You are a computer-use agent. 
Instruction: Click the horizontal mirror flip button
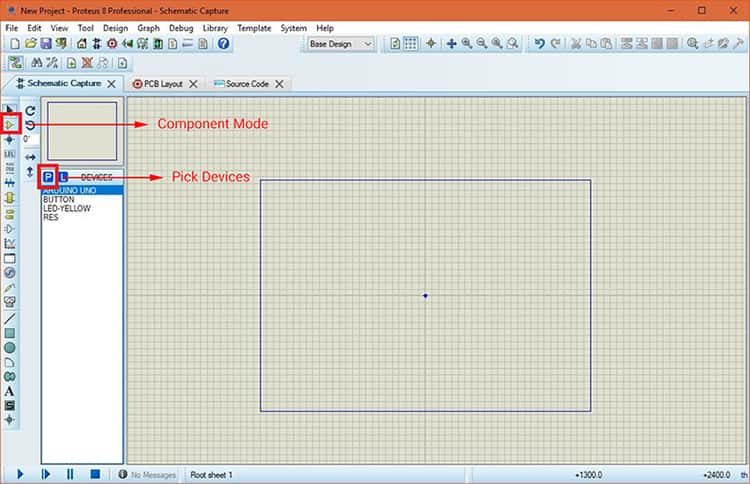point(30,157)
